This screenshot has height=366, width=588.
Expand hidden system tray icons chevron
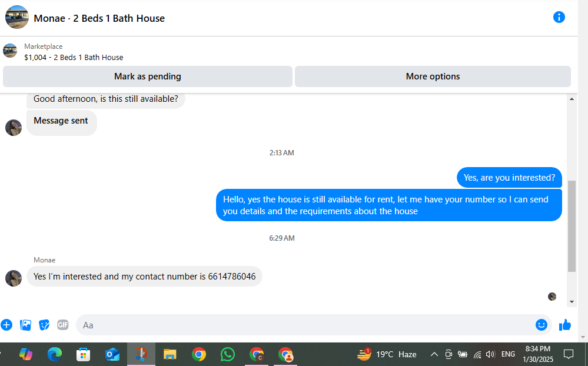[x=434, y=354]
